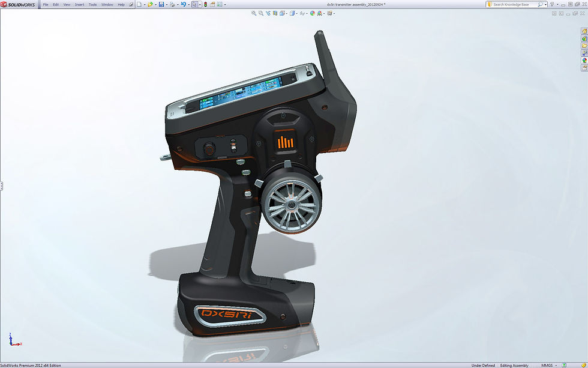Click the Previous View icon
Viewport: 588px width, 368px height.
coord(268,13)
